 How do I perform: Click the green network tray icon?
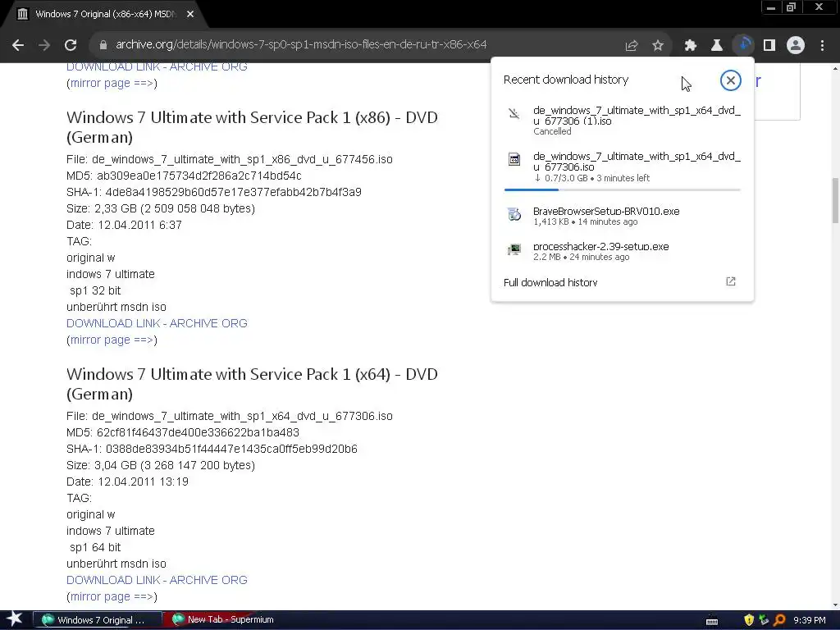[764, 620]
